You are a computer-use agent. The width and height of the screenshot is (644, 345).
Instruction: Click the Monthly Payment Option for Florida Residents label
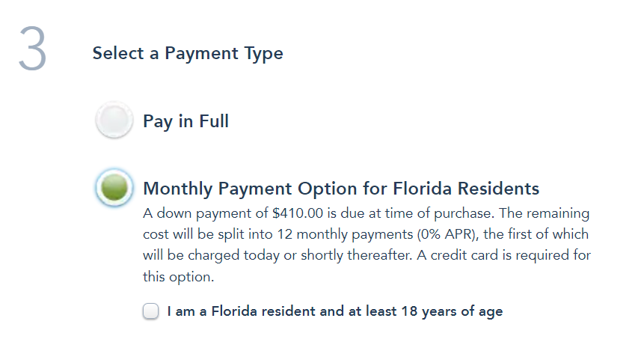pyautogui.click(x=340, y=187)
